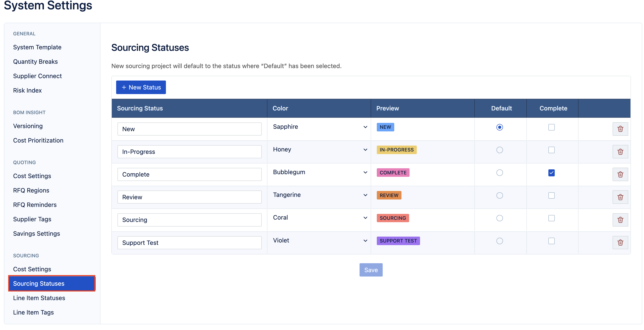Mark Review status as complete
This screenshot has height=330, width=644.
[x=551, y=196]
